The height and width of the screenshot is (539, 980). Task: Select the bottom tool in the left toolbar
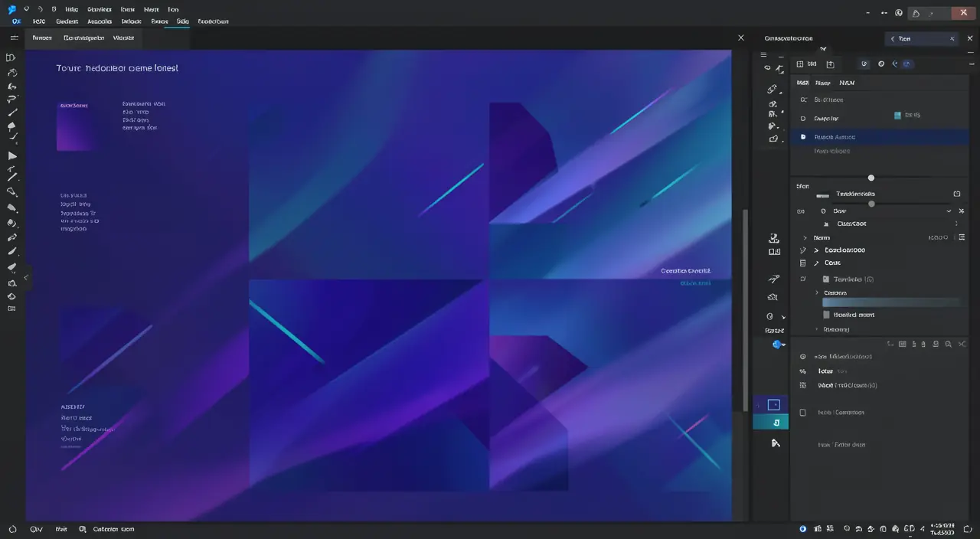tap(11, 309)
